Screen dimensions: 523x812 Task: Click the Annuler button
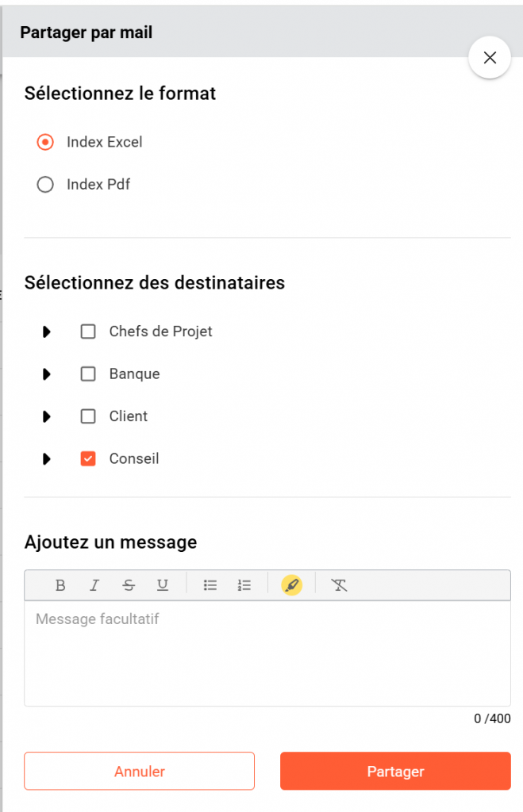140,772
